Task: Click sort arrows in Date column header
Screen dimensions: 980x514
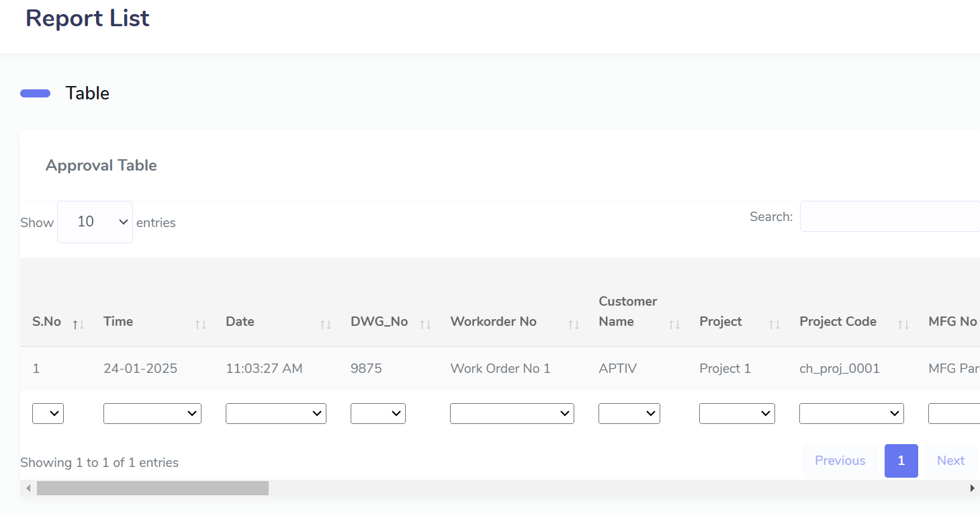Action: coord(325,325)
